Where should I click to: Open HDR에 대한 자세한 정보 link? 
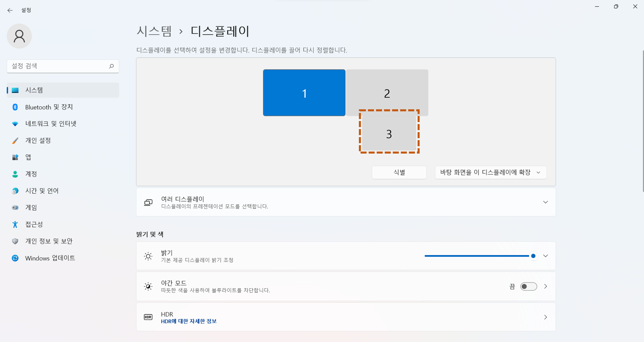coord(189,321)
